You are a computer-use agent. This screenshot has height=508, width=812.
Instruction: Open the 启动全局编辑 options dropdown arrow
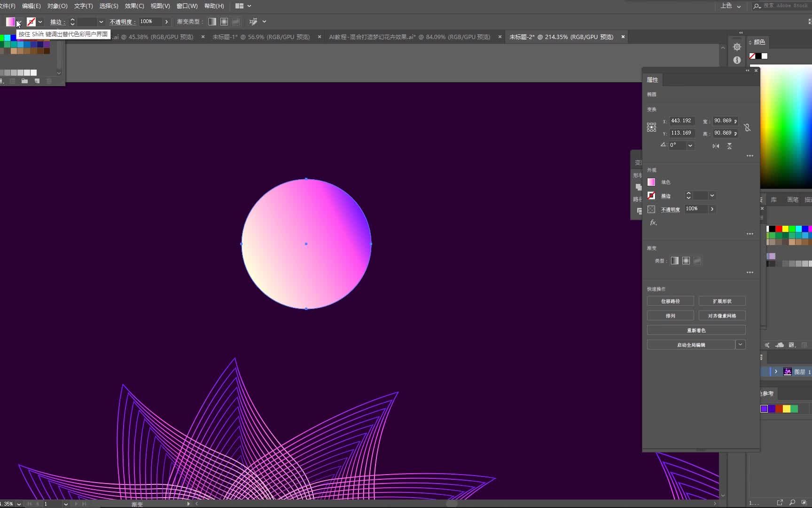[741, 345]
